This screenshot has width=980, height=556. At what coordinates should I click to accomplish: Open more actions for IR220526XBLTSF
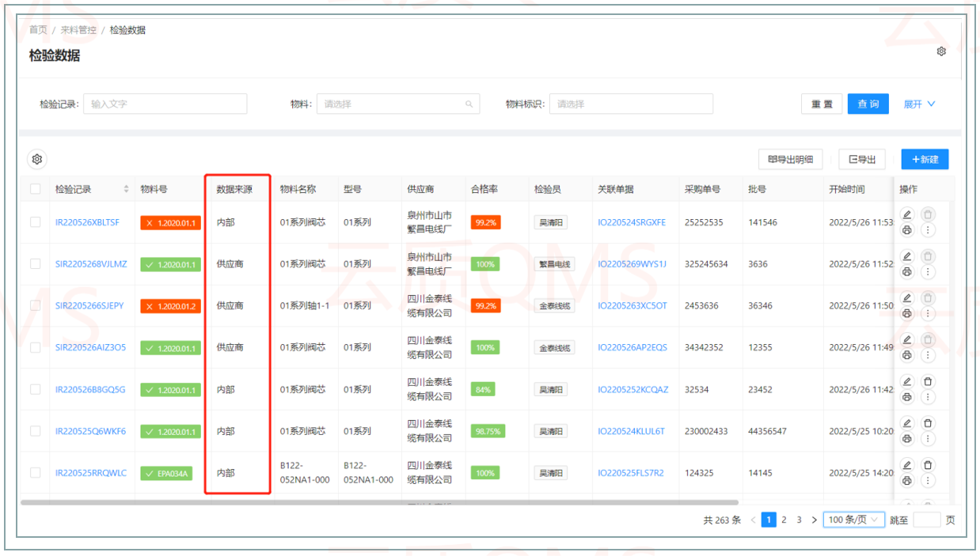tap(929, 230)
